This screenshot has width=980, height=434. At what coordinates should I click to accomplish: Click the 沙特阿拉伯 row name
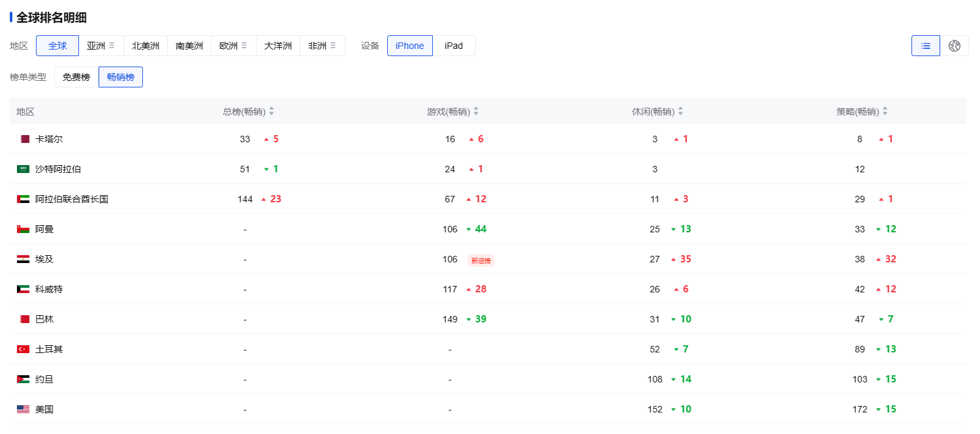pos(58,169)
